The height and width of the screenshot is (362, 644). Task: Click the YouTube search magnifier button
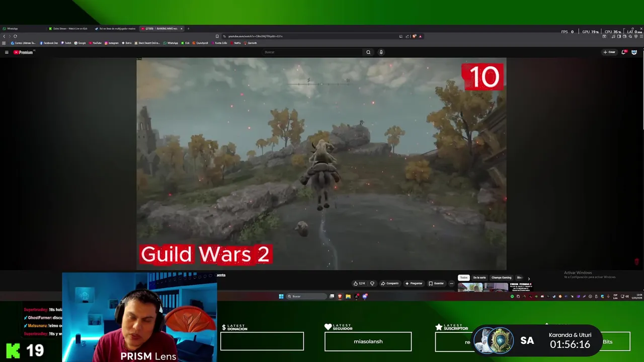coord(368,52)
